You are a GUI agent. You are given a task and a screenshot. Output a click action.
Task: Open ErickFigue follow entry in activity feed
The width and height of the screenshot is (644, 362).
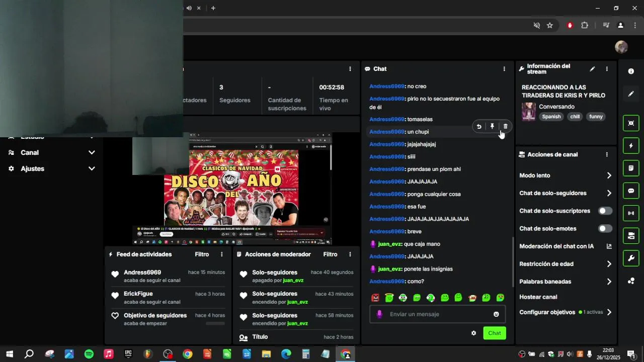(168, 298)
